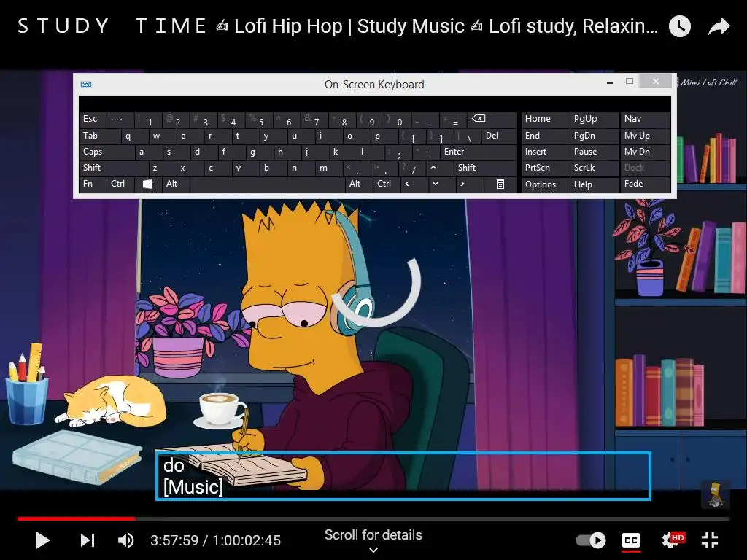Click the Watch later clock icon
The height and width of the screenshot is (560, 747).
pos(680,26)
